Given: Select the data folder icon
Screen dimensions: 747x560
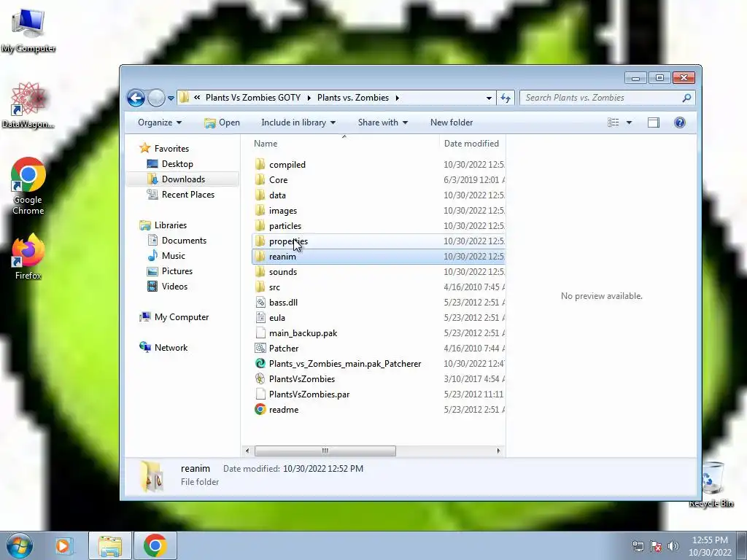Looking at the screenshot, I should coord(260,195).
